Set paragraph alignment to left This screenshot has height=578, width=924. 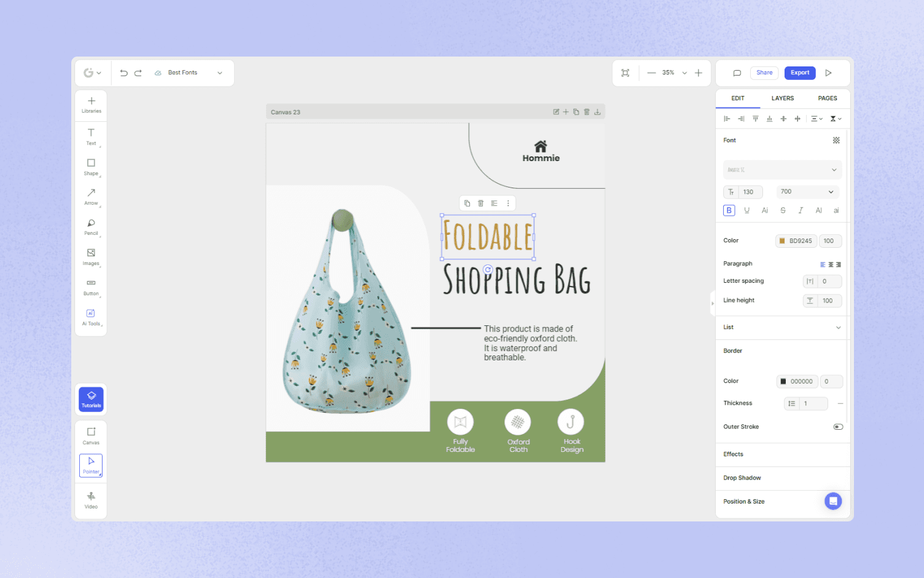click(823, 264)
